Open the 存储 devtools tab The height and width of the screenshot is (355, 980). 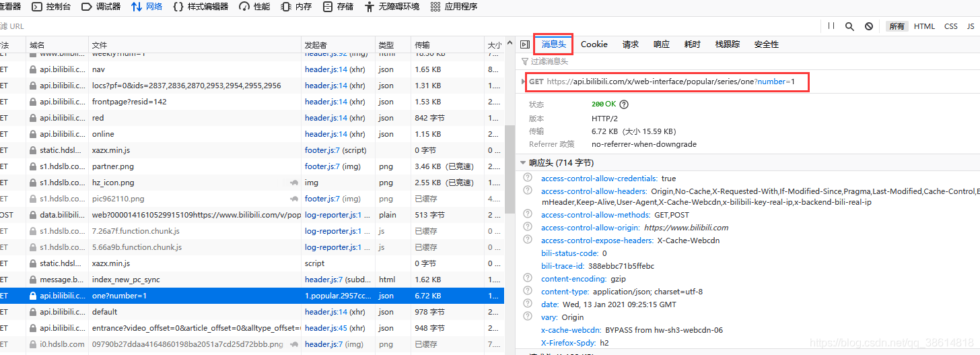click(338, 7)
